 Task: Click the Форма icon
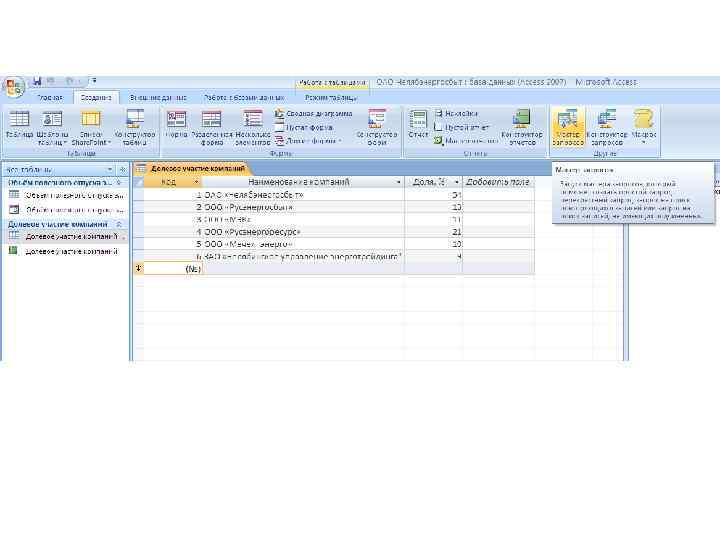click(176, 124)
